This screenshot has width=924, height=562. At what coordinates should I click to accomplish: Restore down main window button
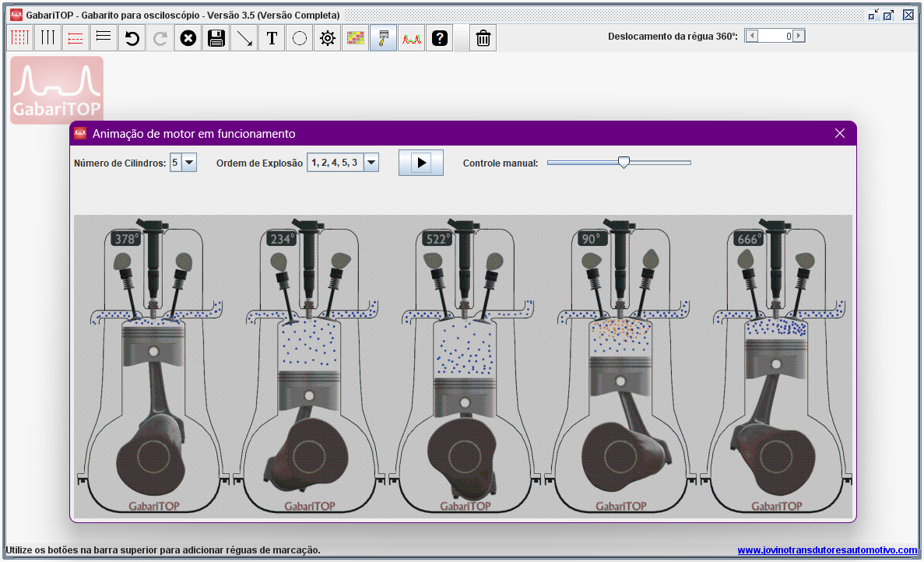(x=874, y=15)
